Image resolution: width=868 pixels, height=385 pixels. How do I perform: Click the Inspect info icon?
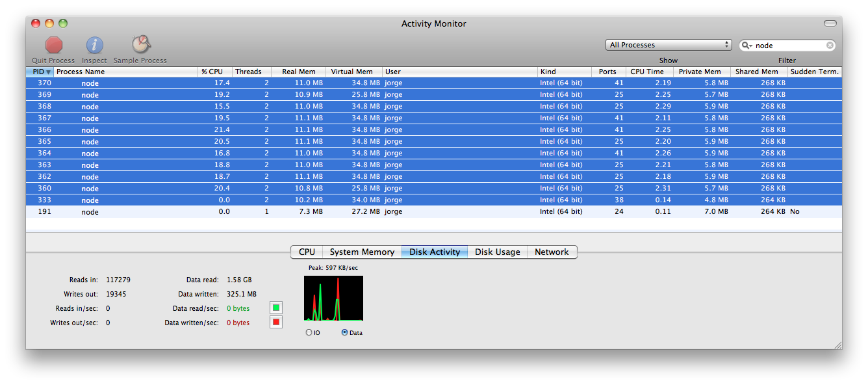tap(94, 45)
